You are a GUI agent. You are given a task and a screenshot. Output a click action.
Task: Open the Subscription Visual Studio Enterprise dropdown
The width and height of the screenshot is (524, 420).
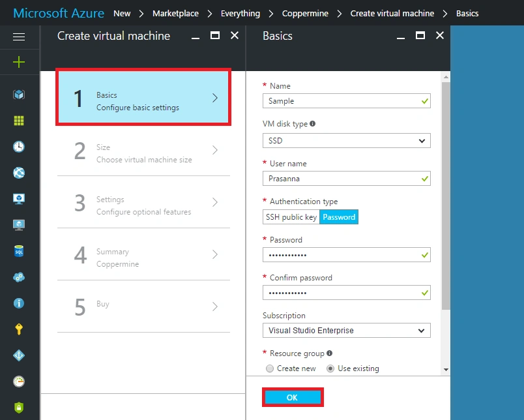tap(347, 331)
